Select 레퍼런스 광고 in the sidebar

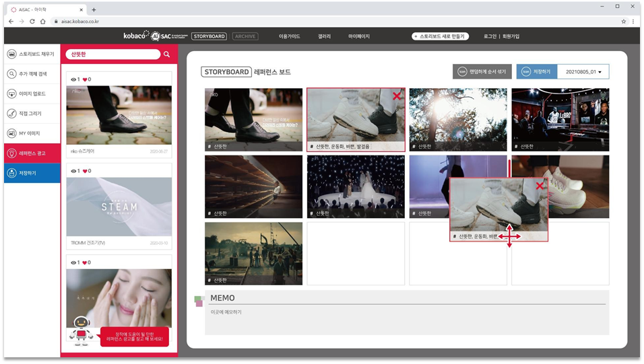32,153
